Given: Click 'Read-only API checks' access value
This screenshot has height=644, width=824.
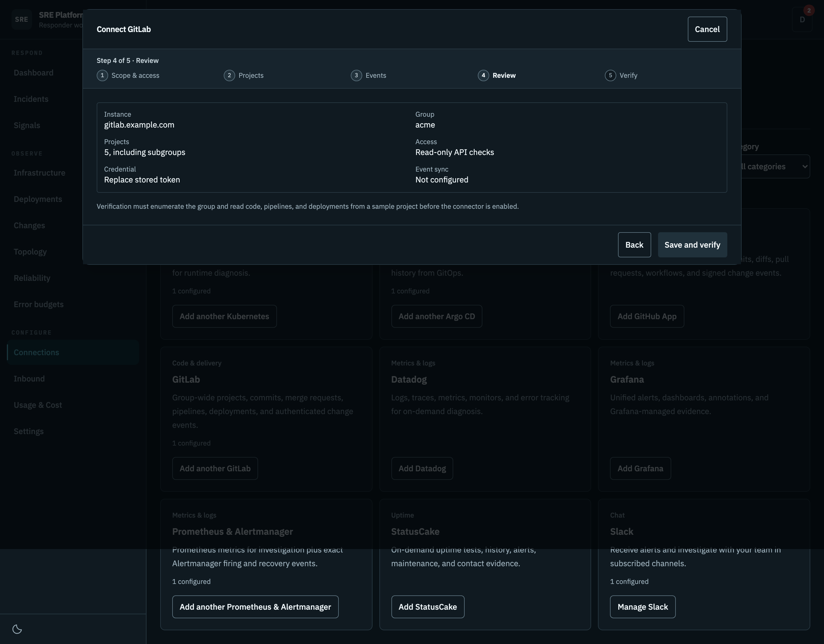Looking at the screenshot, I should (455, 152).
